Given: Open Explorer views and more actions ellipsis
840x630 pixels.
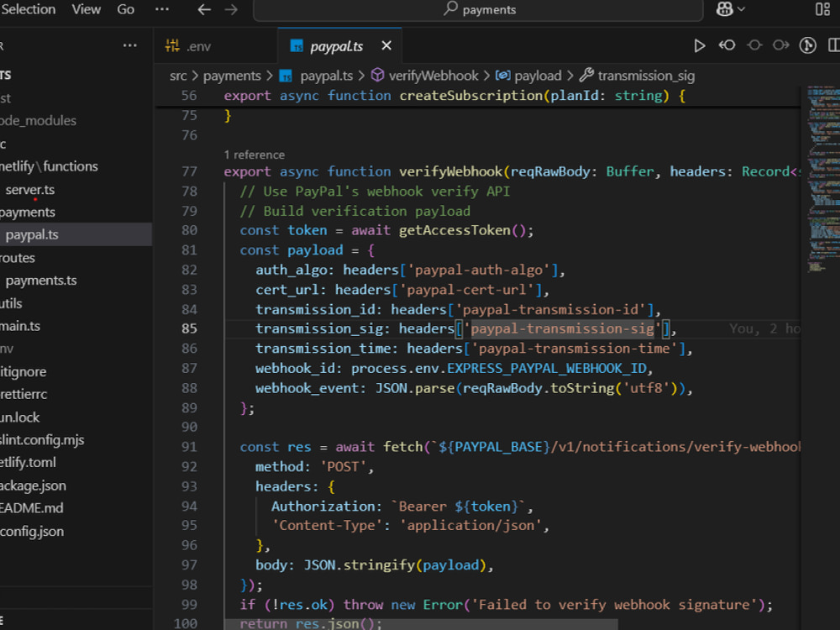Looking at the screenshot, I should (129, 45).
